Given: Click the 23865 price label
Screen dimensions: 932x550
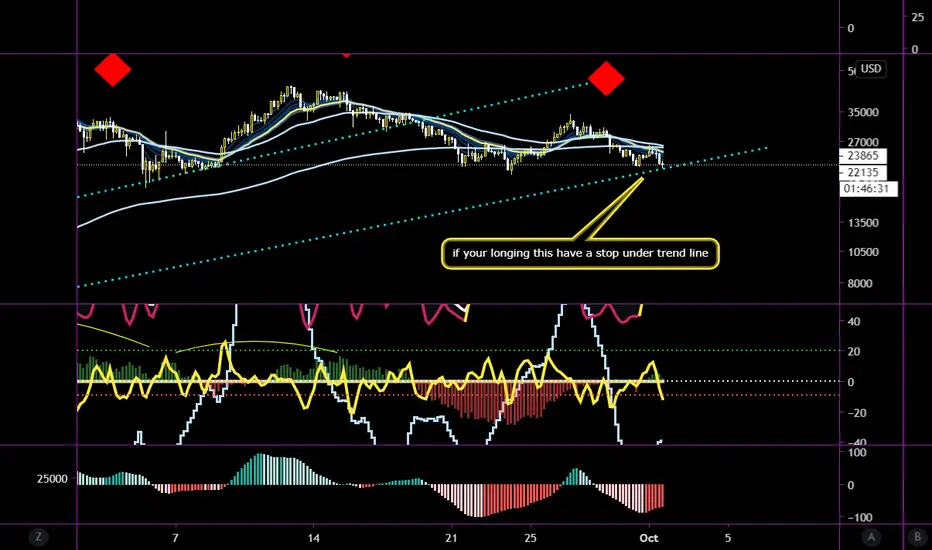Looking at the screenshot, I should pyautogui.click(x=863, y=156).
